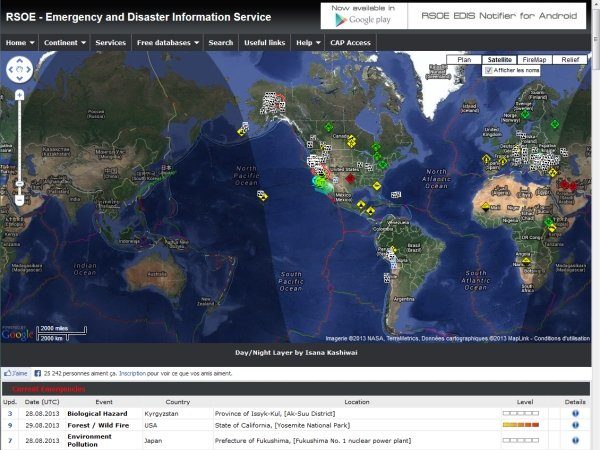
Task: Click the 'Conditions d'utilisation' link on map
Action: click(x=561, y=338)
